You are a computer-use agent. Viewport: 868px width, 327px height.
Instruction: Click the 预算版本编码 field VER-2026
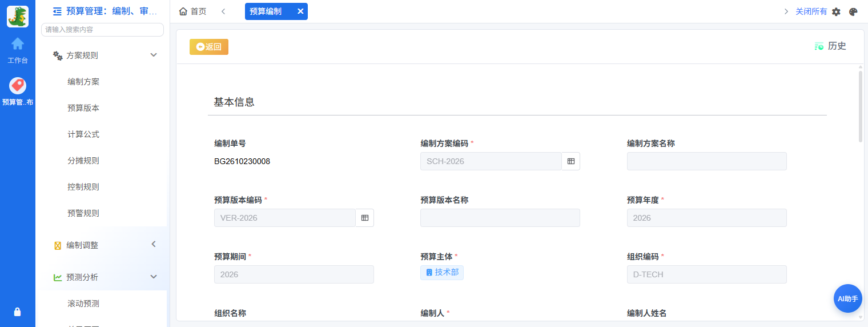pyautogui.click(x=285, y=218)
